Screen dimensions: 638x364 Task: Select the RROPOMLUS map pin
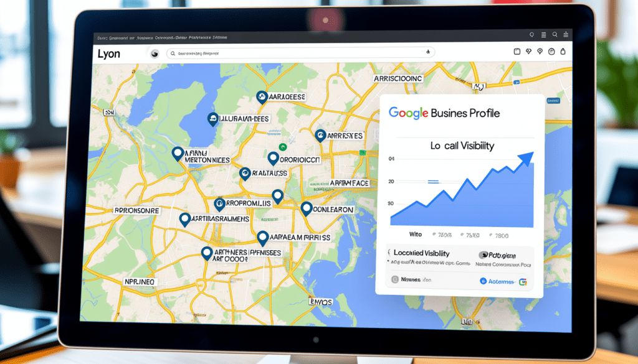coord(219,204)
